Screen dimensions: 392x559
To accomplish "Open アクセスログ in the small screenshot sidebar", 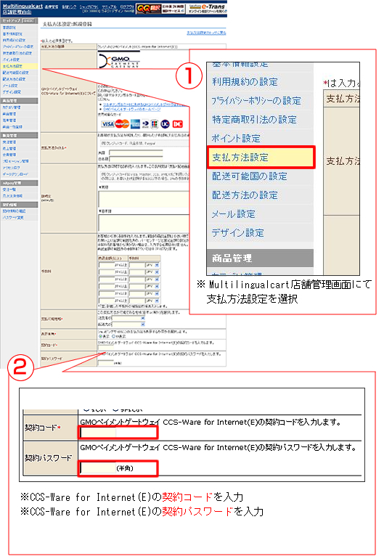I will pyautogui.click(x=12, y=168).
